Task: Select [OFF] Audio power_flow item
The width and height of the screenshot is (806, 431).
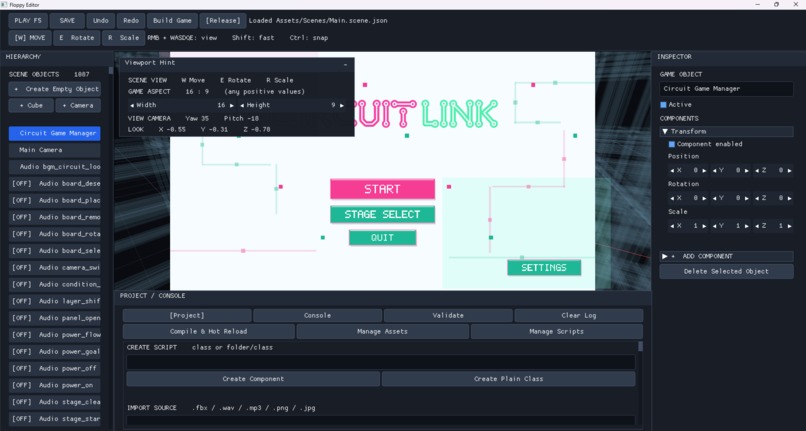Action: pyautogui.click(x=54, y=335)
